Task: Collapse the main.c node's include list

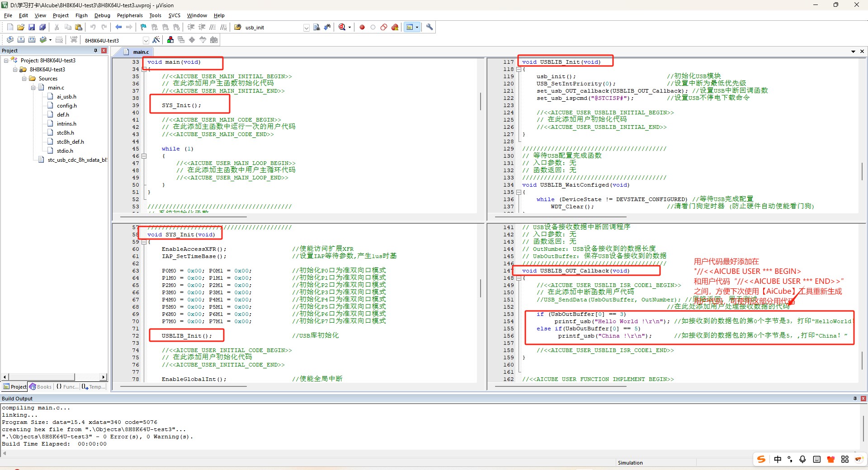Action: point(33,88)
